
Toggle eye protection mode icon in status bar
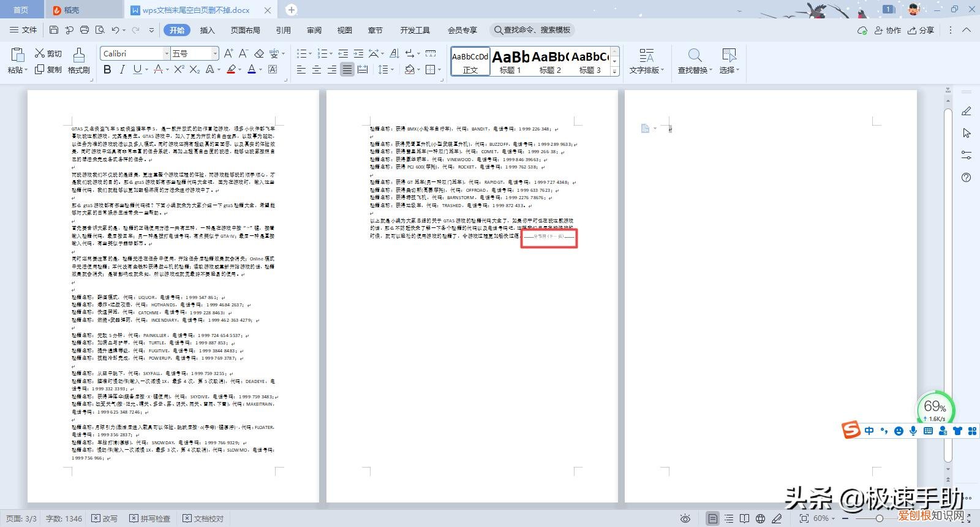click(x=685, y=518)
